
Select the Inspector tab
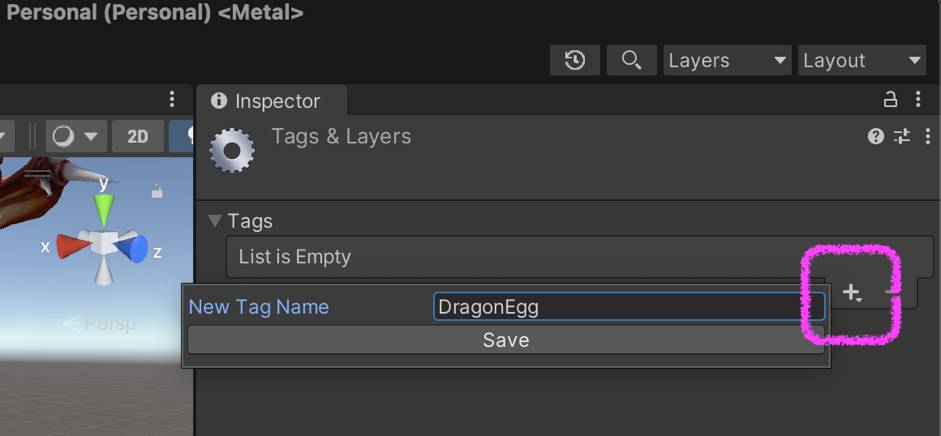(267, 101)
